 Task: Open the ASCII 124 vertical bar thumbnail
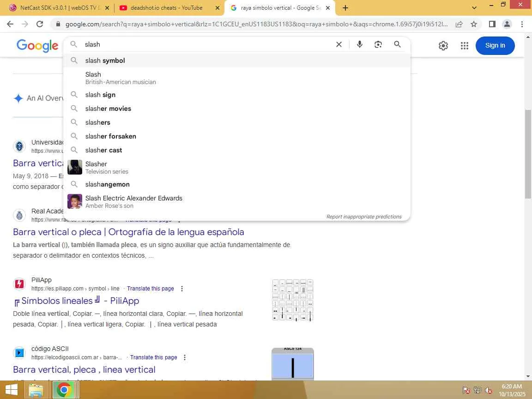click(292, 364)
